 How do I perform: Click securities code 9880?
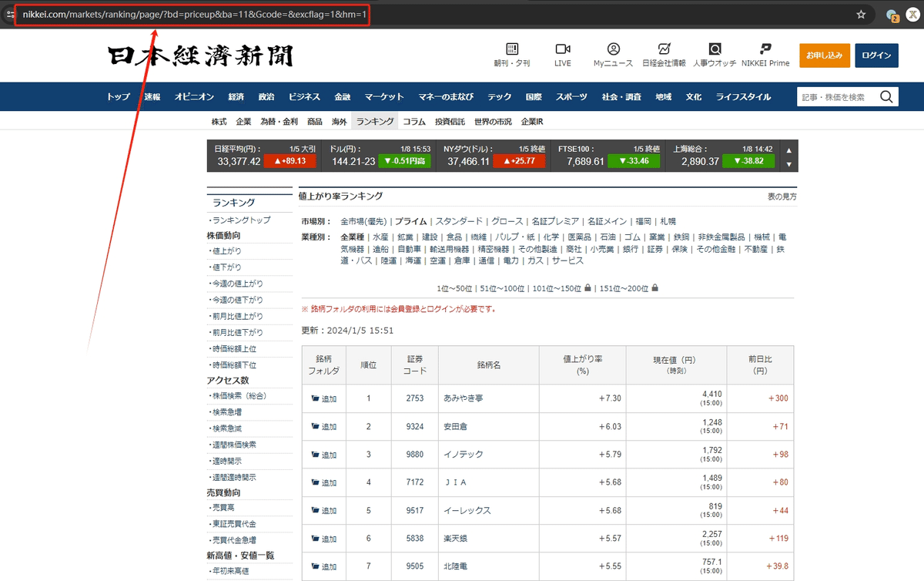coord(415,455)
